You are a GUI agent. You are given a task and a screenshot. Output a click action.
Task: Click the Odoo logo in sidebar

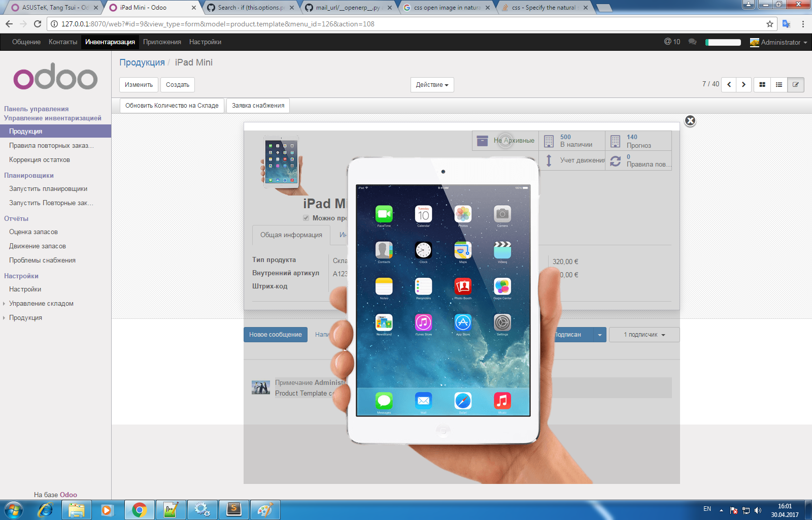55,77
